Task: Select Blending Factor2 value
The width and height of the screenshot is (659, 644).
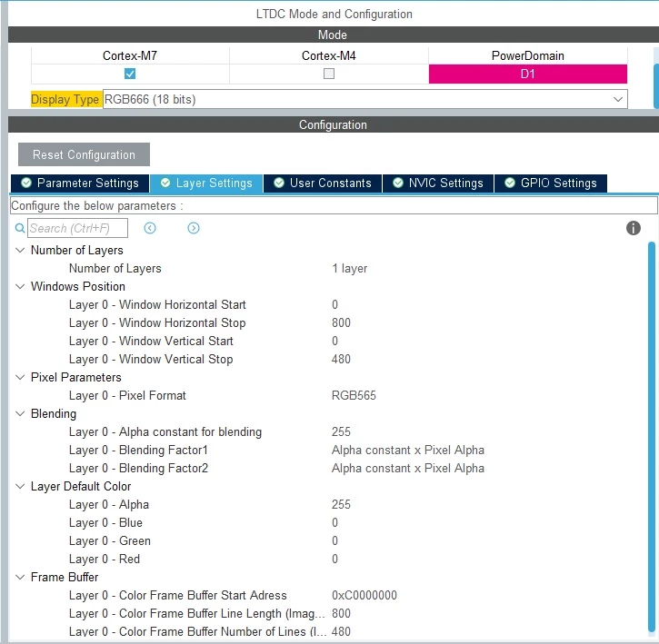Action: [408, 469]
